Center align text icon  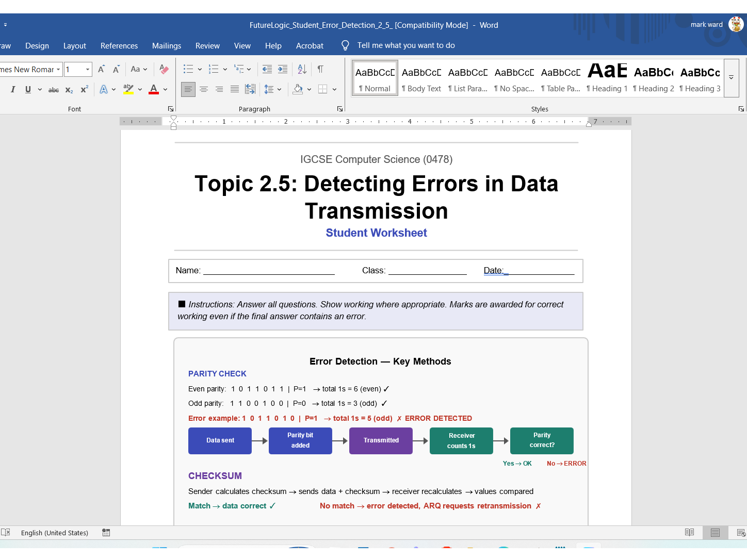pos(204,89)
